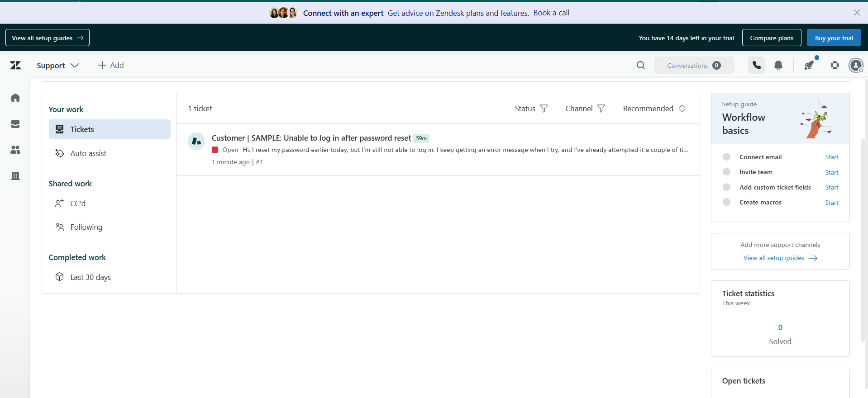Click the expert avatars in top banner
This screenshot has width=868, height=398.
pos(283,13)
